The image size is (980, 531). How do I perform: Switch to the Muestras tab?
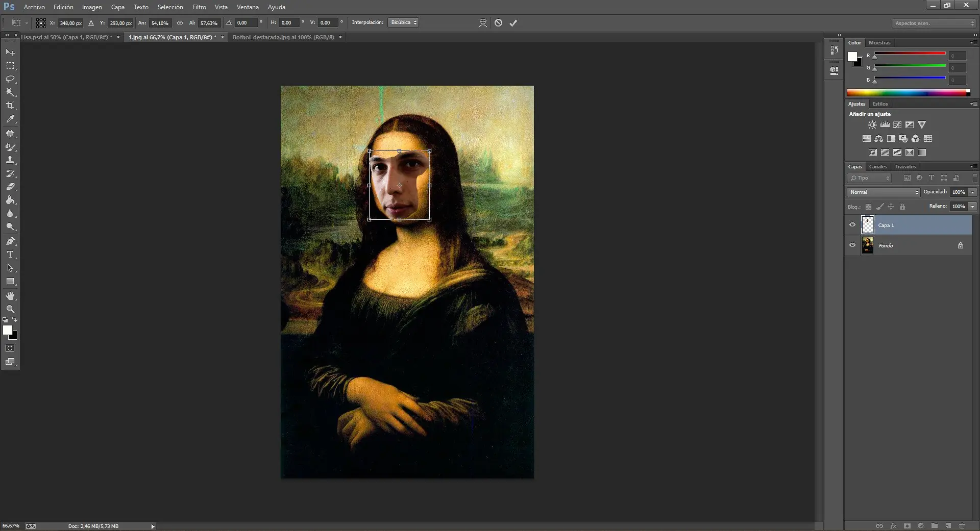point(879,43)
